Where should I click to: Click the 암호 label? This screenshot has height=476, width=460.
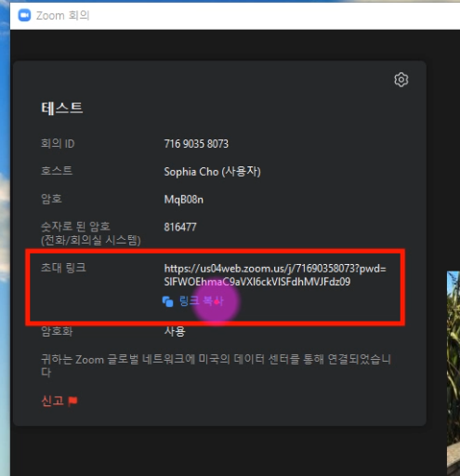pyautogui.click(x=52, y=199)
